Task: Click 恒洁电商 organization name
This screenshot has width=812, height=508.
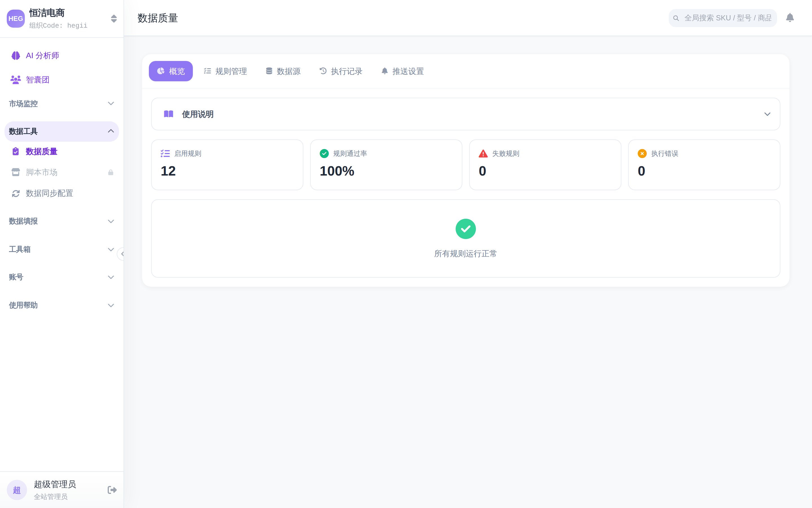Action: (x=47, y=13)
